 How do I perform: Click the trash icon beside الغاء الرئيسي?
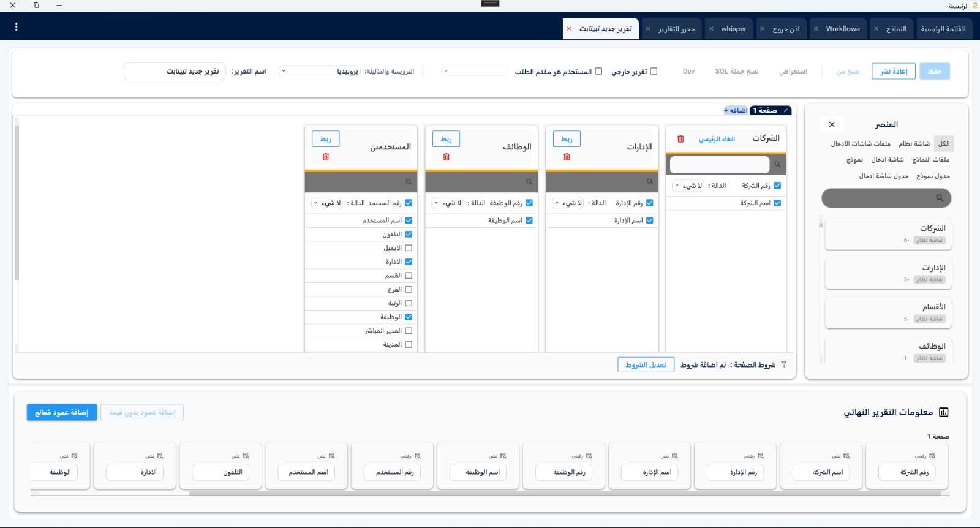(x=680, y=139)
